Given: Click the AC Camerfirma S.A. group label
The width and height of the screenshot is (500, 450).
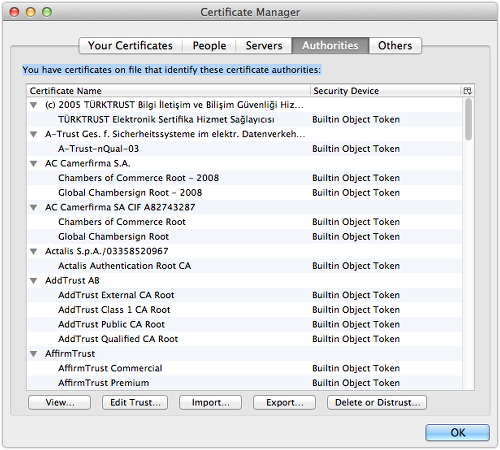Looking at the screenshot, I should pos(88,163).
